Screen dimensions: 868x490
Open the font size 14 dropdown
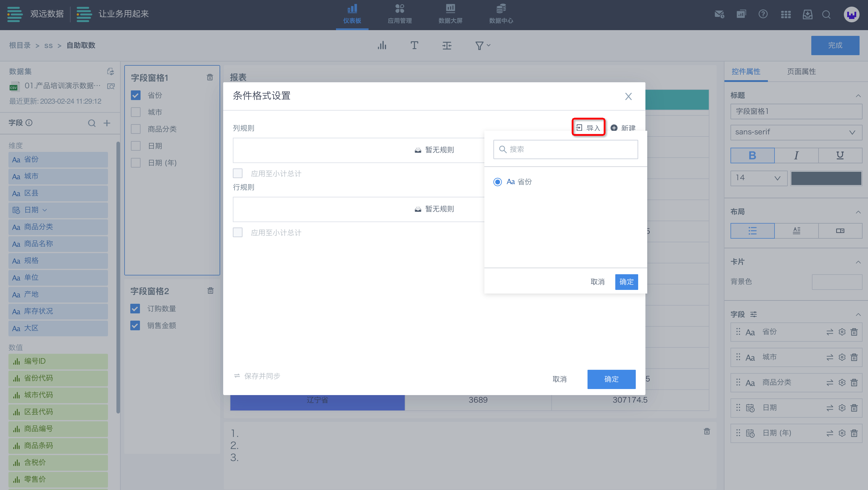(758, 178)
